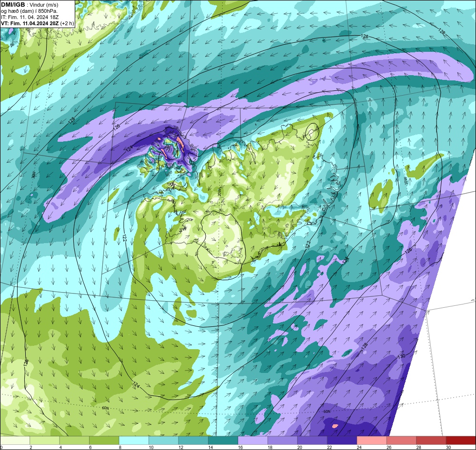Click the 16–18 m/s lavender legend swatch
476x450 pixels.
253,440
